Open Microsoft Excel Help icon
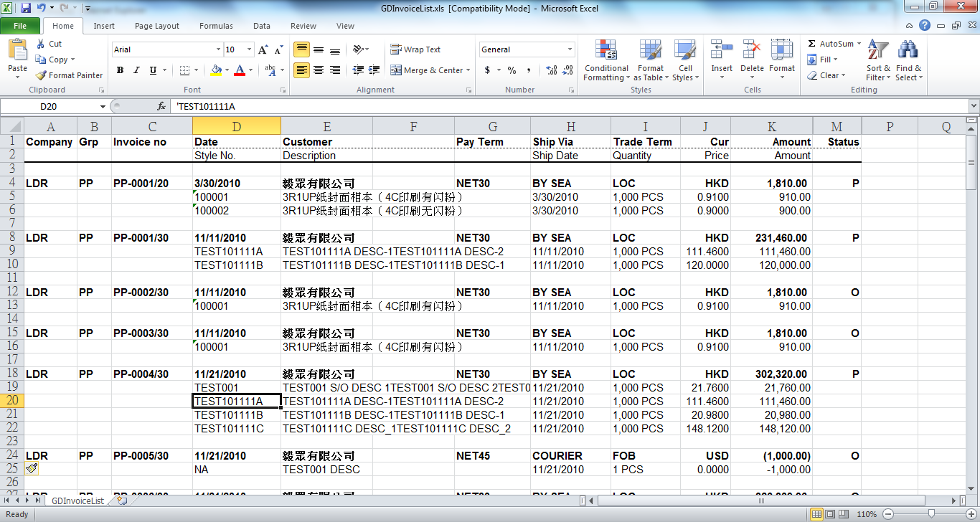 click(925, 26)
